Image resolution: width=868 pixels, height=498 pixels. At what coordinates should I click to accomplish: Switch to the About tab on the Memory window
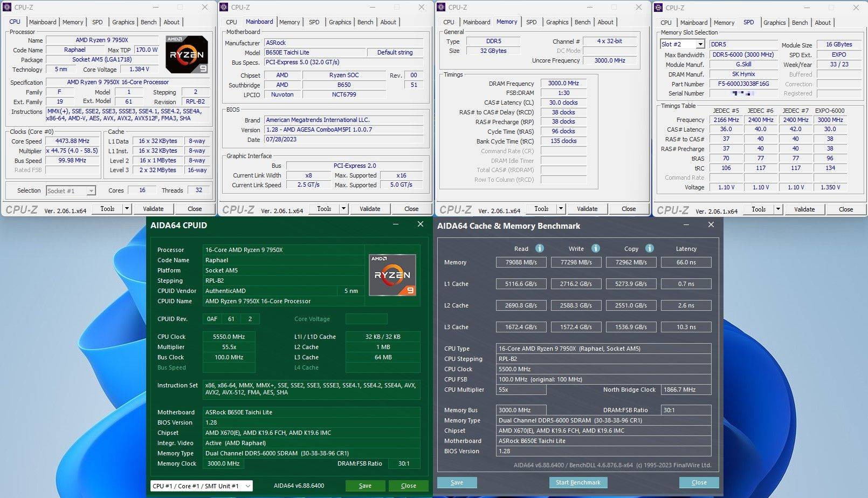pyautogui.click(x=605, y=22)
